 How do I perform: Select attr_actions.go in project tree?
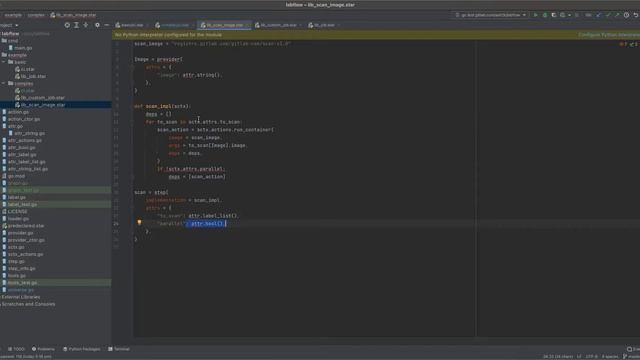point(24,140)
